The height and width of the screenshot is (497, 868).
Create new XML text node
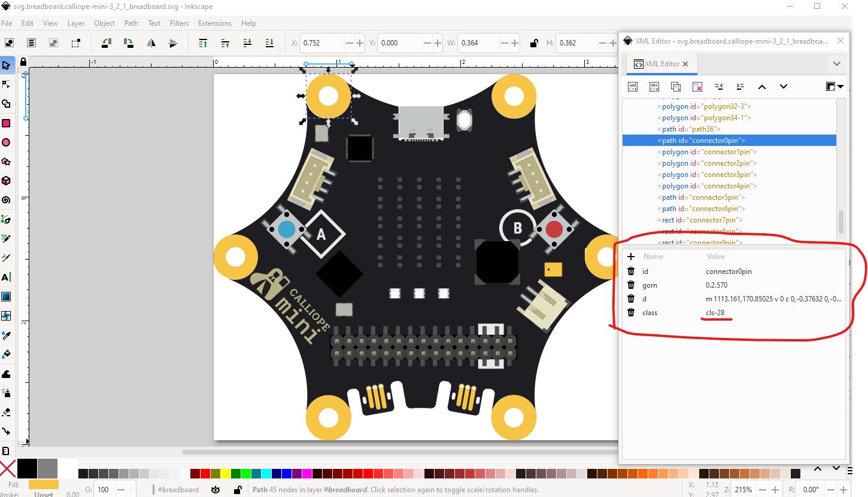pos(654,87)
